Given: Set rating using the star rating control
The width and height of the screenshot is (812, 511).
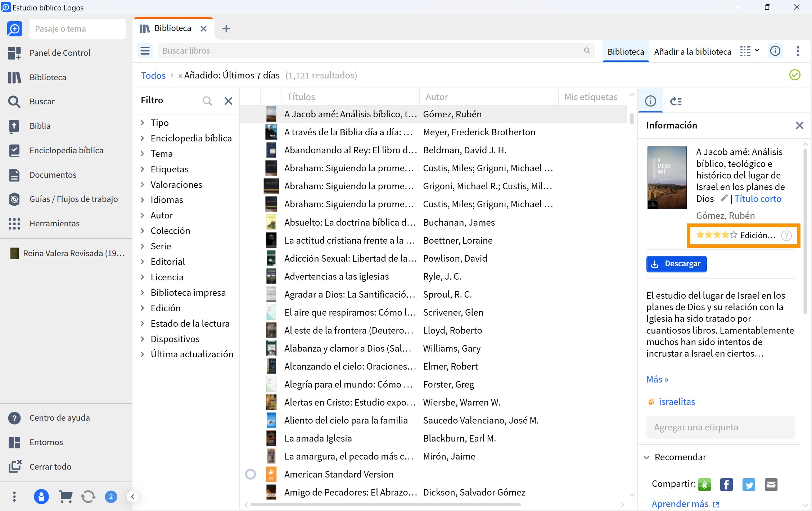Looking at the screenshot, I should click(717, 235).
